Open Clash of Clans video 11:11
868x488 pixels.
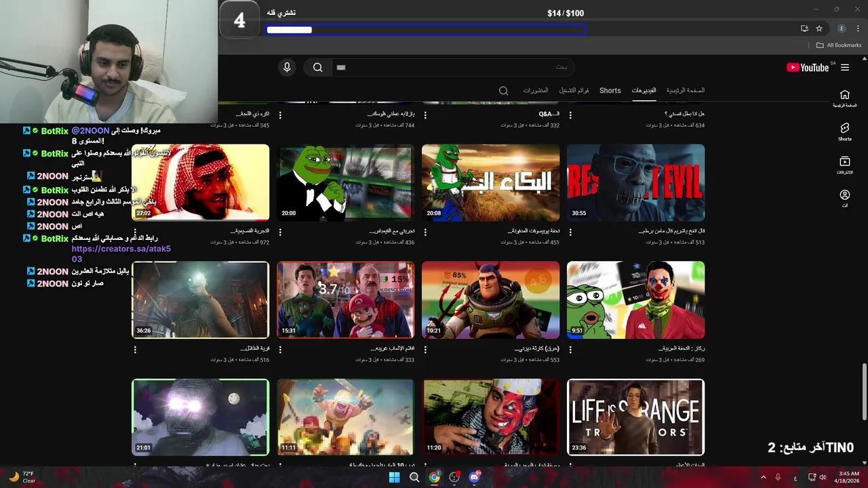click(345, 417)
